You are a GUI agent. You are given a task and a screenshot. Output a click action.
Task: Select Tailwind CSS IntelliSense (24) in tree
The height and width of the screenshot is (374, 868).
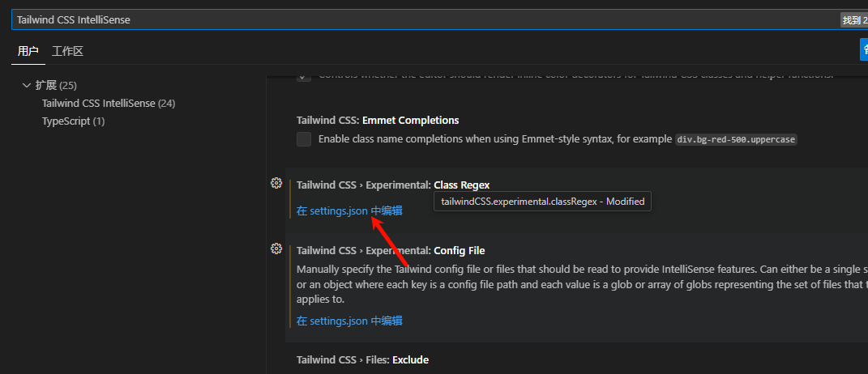click(x=109, y=104)
